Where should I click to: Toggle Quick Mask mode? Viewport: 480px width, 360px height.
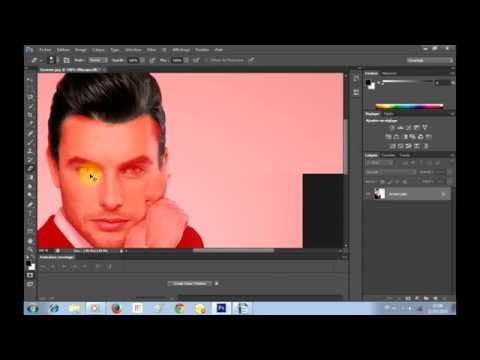(30, 275)
